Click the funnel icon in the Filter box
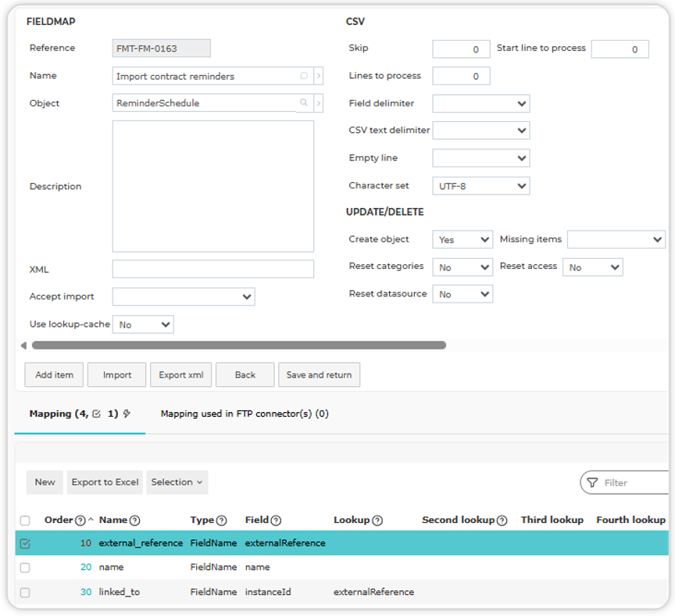This screenshot has width=675, height=616. coord(592,482)
